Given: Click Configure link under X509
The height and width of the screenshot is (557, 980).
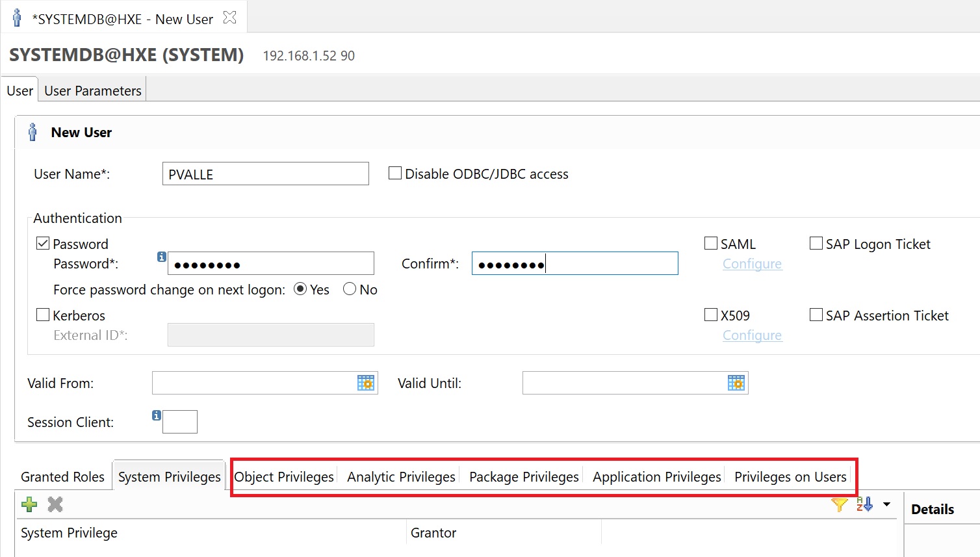Looking at the screenshot, I should [x=752, y=335].
